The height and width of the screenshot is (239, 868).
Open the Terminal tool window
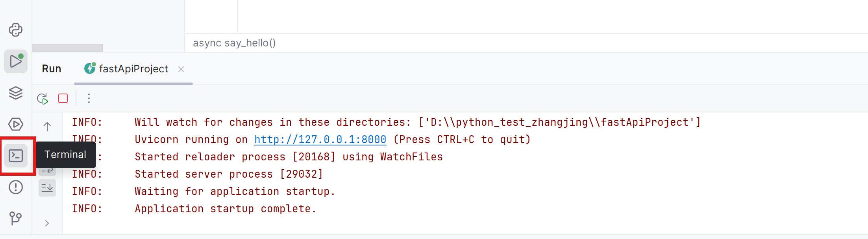[x=16, y=156]
